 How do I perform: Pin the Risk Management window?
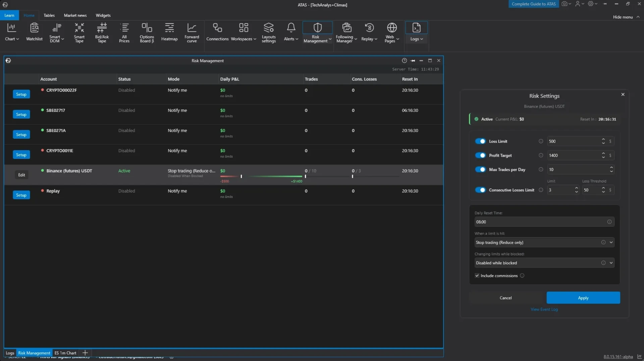[413, 61]
